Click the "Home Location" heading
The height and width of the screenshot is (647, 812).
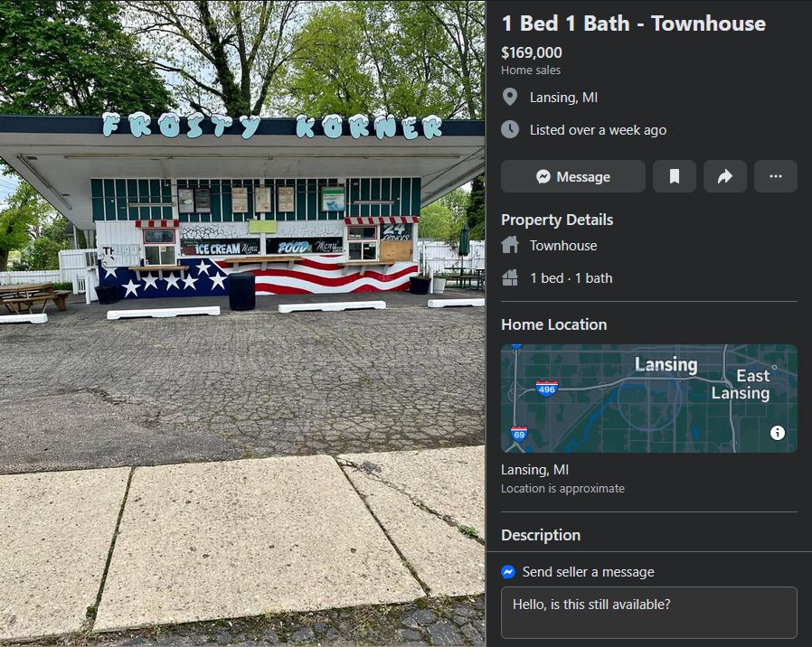[x=553, y=324]
